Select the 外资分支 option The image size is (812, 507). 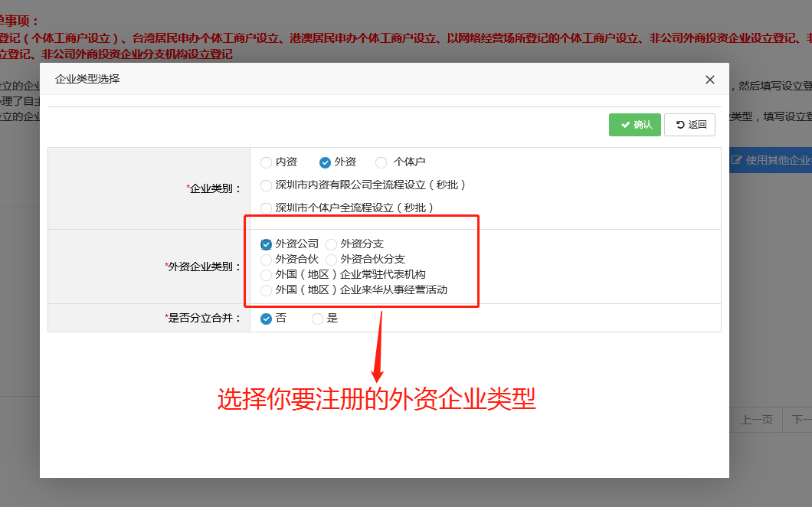click(x=330, y=244)
